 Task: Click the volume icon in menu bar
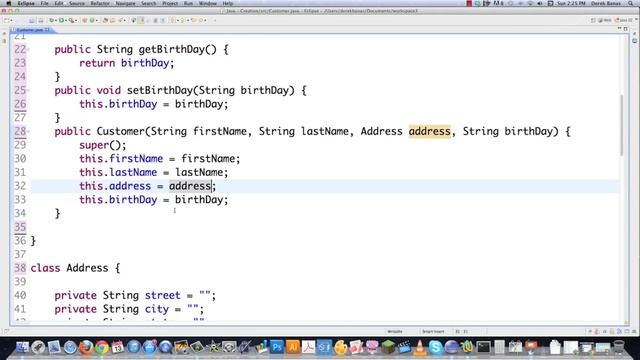(540, 3)
